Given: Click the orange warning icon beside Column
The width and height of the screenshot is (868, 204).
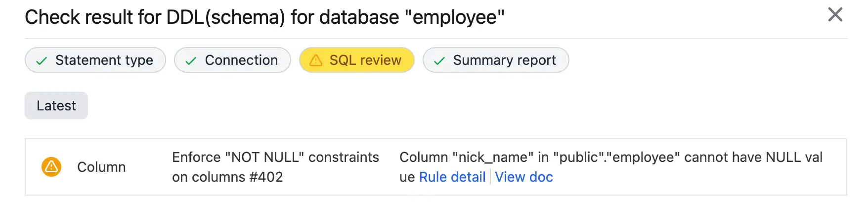Looking at the screenshot, I should 51,167.
